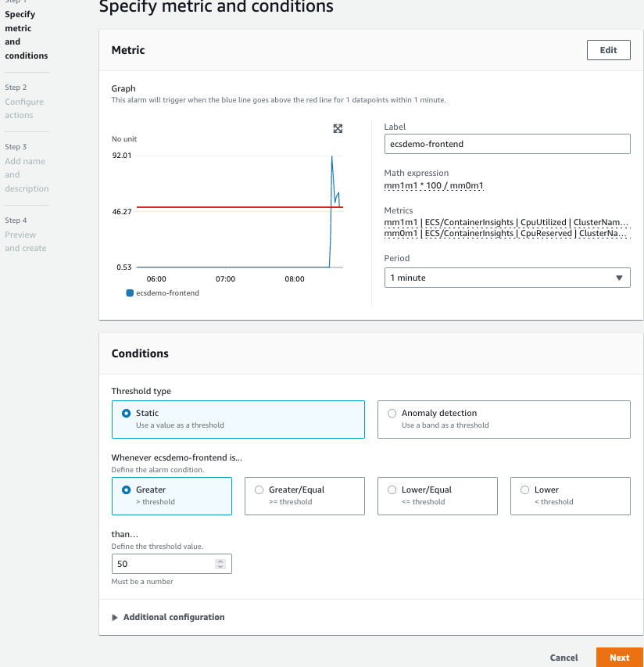Screen dimensions: 644x667
Task: Expand Additional configuration
Action: tap(169, 617)
